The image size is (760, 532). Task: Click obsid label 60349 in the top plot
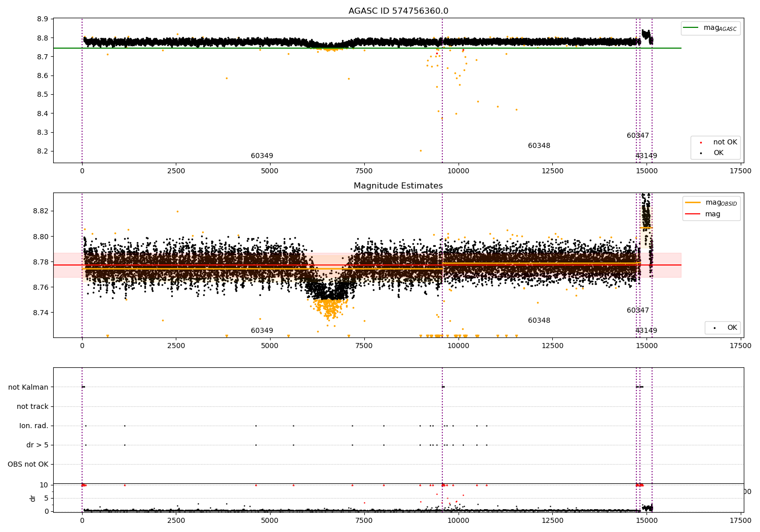pyautogui.click(x=262, y=156)
